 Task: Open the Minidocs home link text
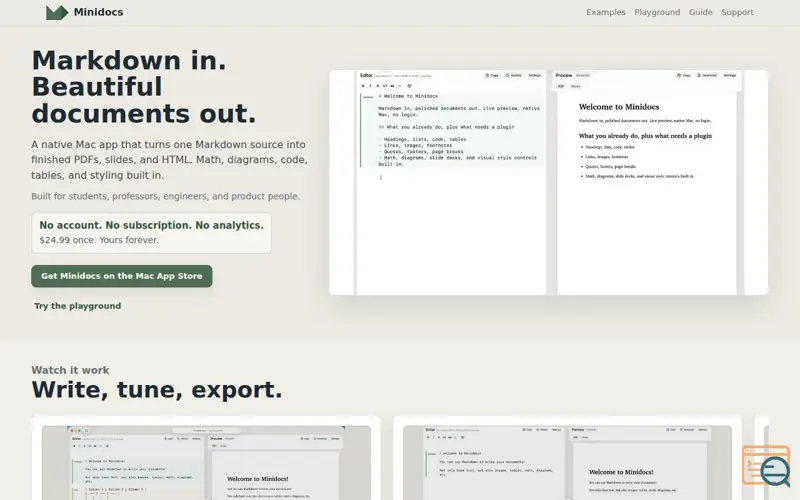(98, 12)
